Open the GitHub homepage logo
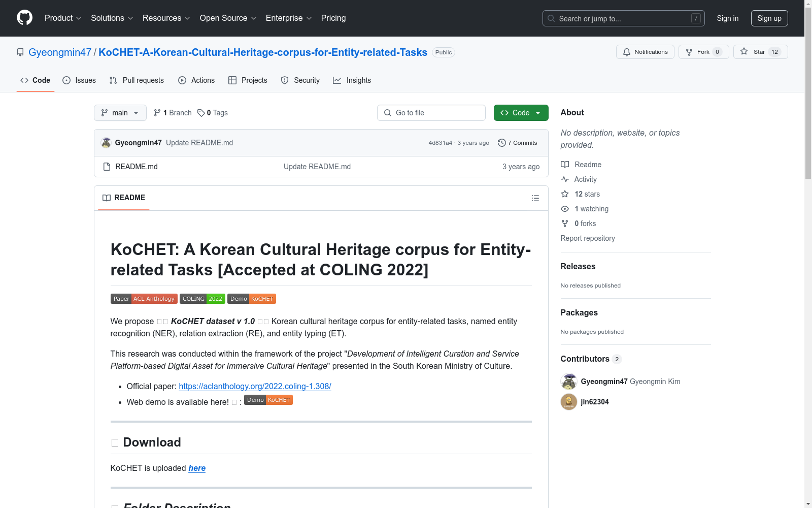This screenshot has width=812, height=508. 24,18
